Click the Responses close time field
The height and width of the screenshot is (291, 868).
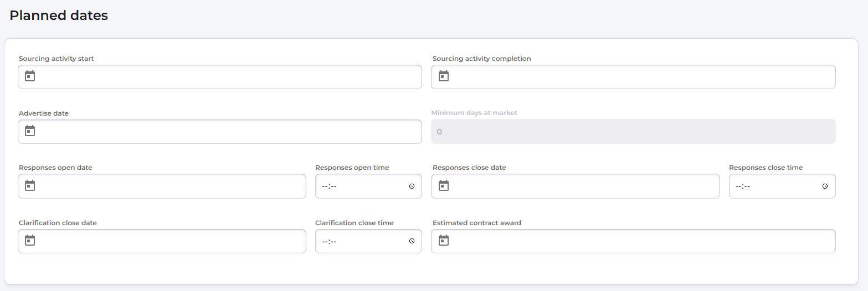click(x=775, y=186)
